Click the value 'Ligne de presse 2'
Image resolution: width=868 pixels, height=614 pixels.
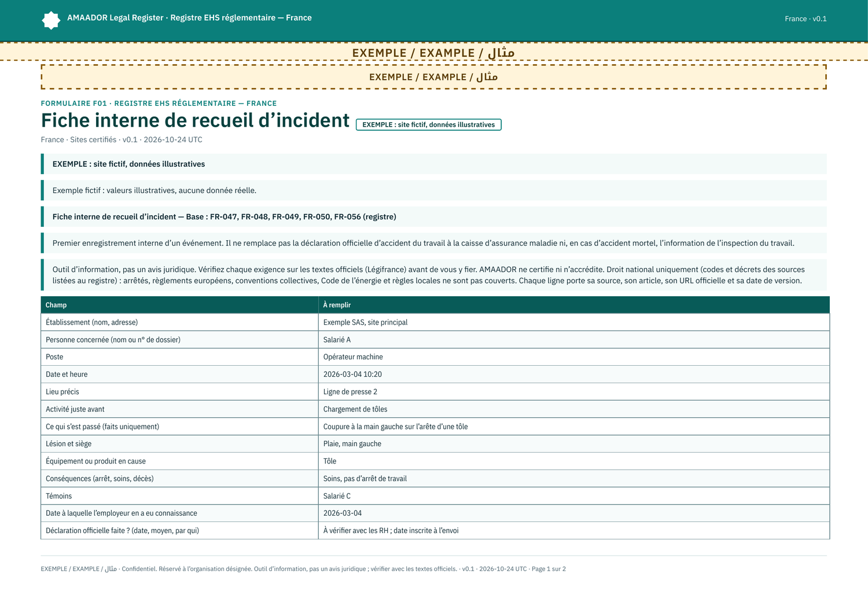(350, 392)
